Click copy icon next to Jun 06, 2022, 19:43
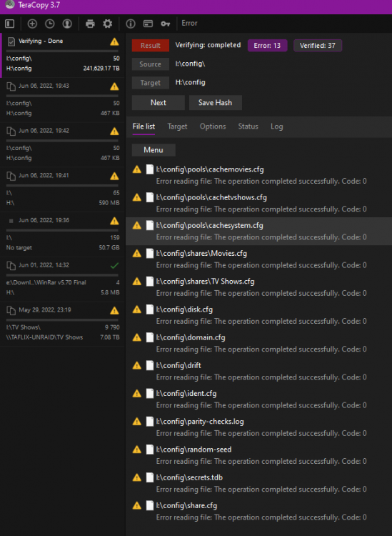The image size is (392, 536). (x=11, y=86)
